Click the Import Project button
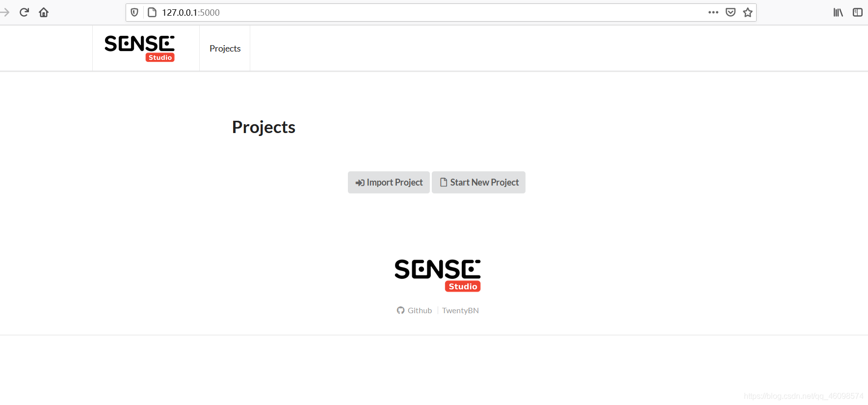The width and height of the screenshot is (868, 405). pos(389,182)
